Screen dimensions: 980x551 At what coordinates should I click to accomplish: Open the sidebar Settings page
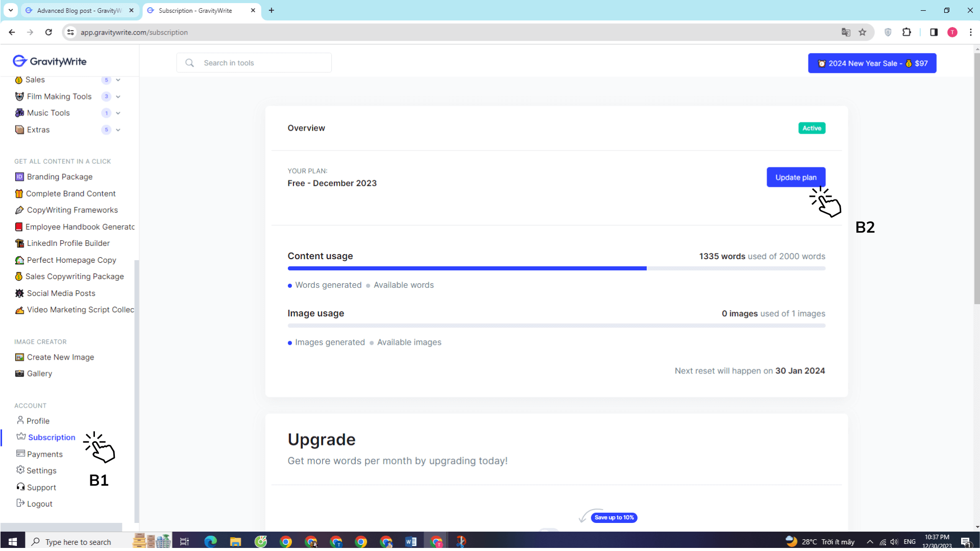[x=41, y=470]
